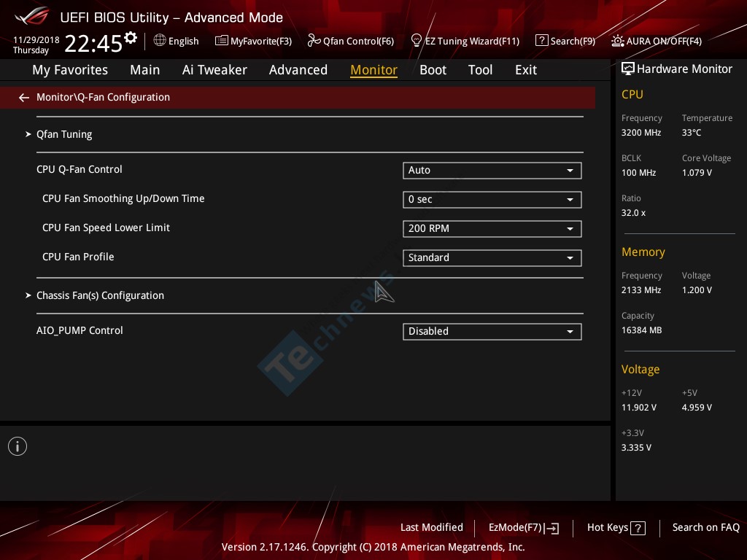Click the 11/29/2018 date text
The height and width of the screenshot is (560, 747).
tap(36, 39)
